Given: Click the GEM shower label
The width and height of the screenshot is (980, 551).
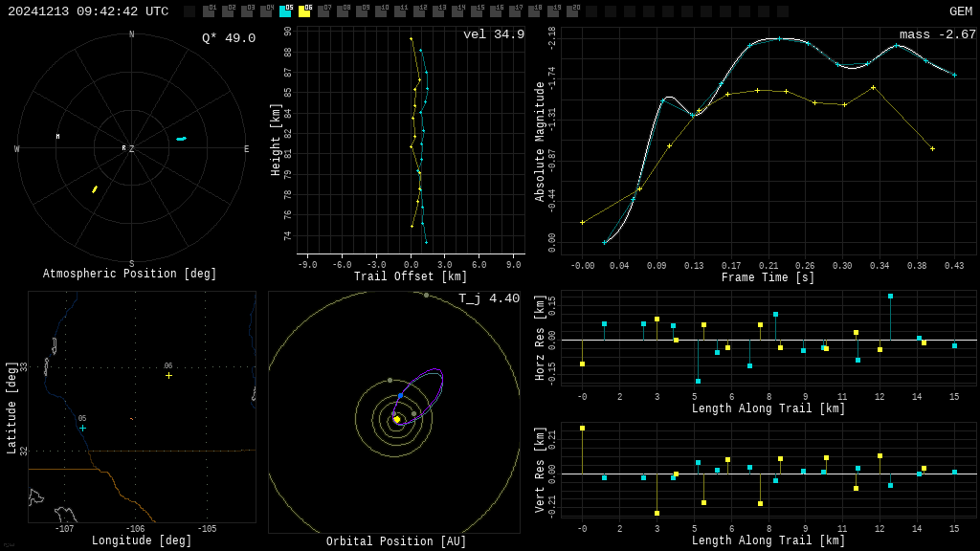Looking at the screenshot, I should (960, 11).
